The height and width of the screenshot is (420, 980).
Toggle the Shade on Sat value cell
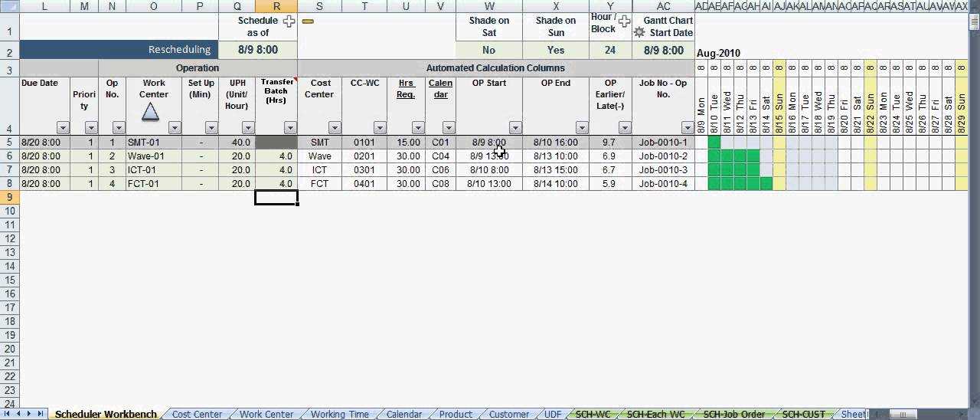(488, 51)
